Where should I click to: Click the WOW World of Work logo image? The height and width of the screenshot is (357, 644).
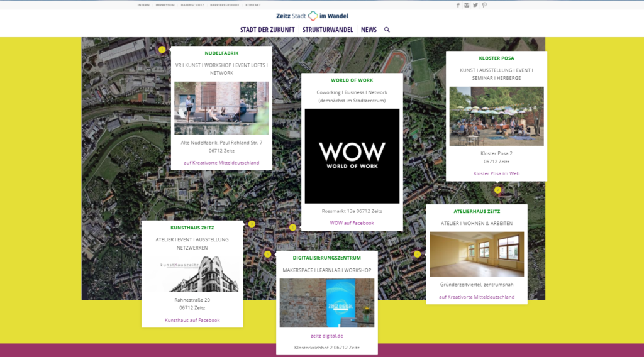(352, 156)
